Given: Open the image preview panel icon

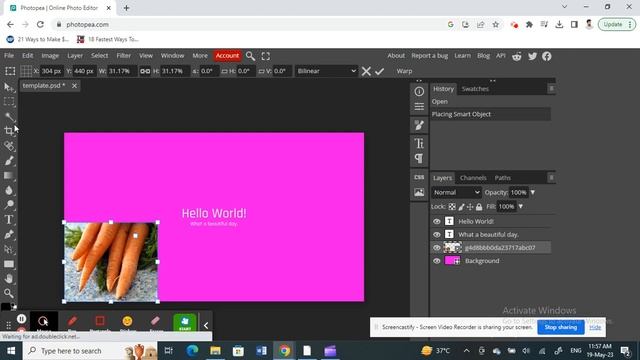Looking at the screenshot, I should (x=419, y=192).
